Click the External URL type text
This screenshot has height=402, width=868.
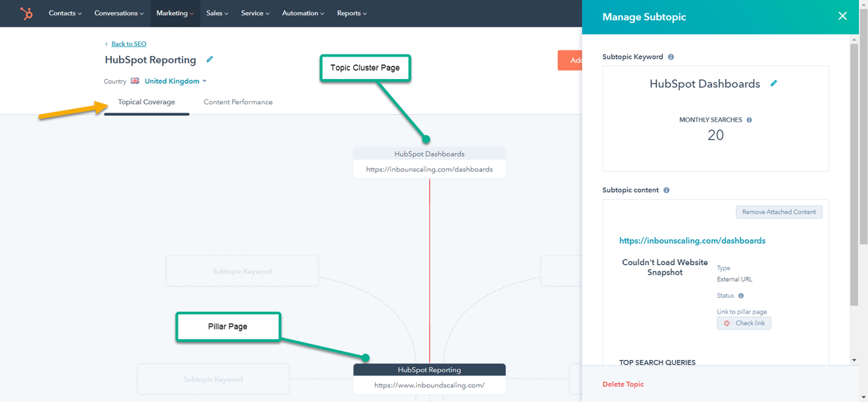coord(734,280)
